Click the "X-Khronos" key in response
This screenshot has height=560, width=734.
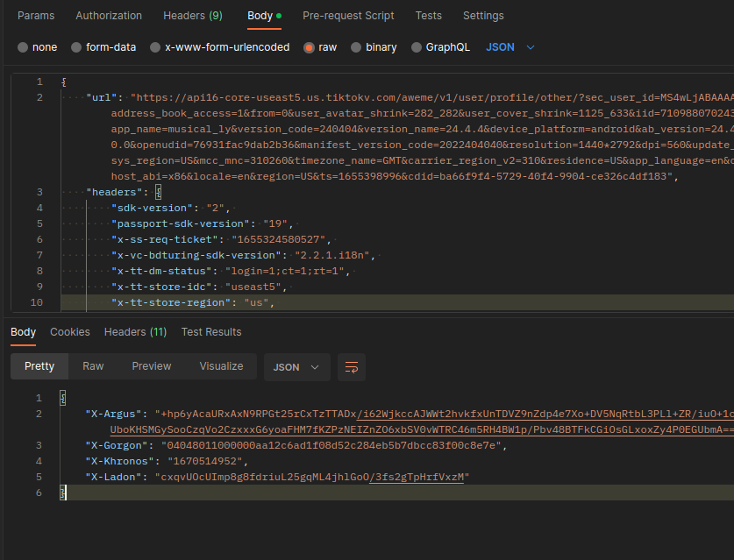tap(119, 461)
